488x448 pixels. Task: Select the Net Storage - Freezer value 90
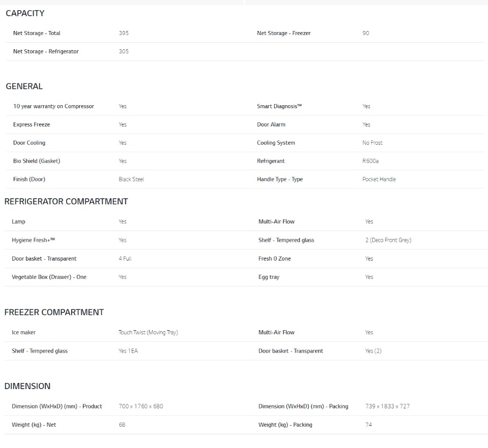click(x=365, y=33)
